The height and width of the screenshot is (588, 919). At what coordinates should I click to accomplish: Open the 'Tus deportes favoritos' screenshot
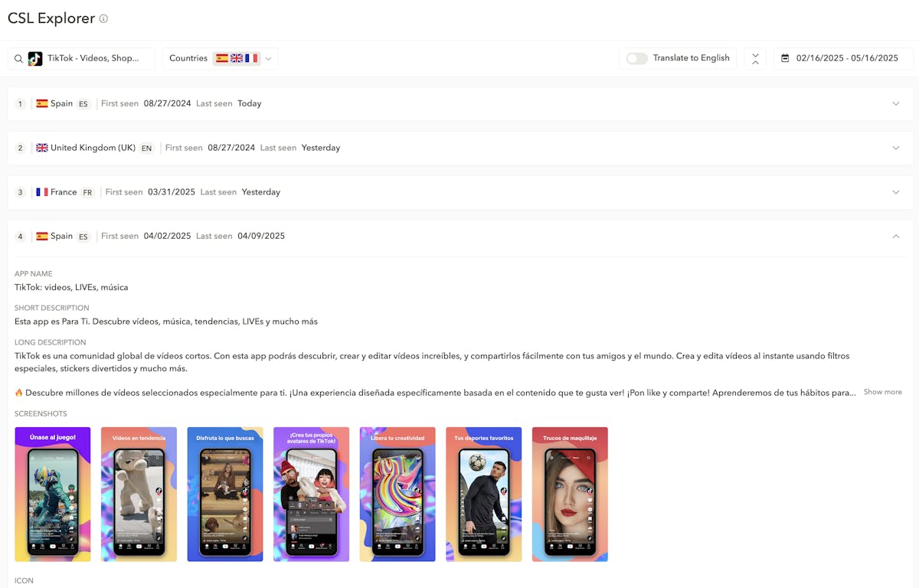pyautogui.click(x=483, y=494)
